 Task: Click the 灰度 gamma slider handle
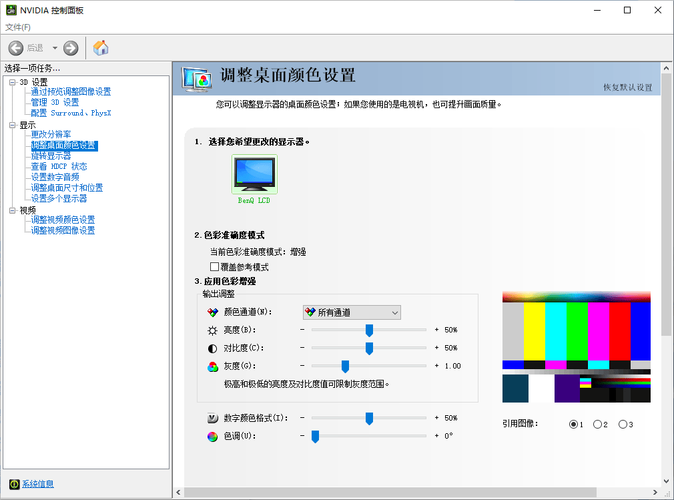pos(345,367)
